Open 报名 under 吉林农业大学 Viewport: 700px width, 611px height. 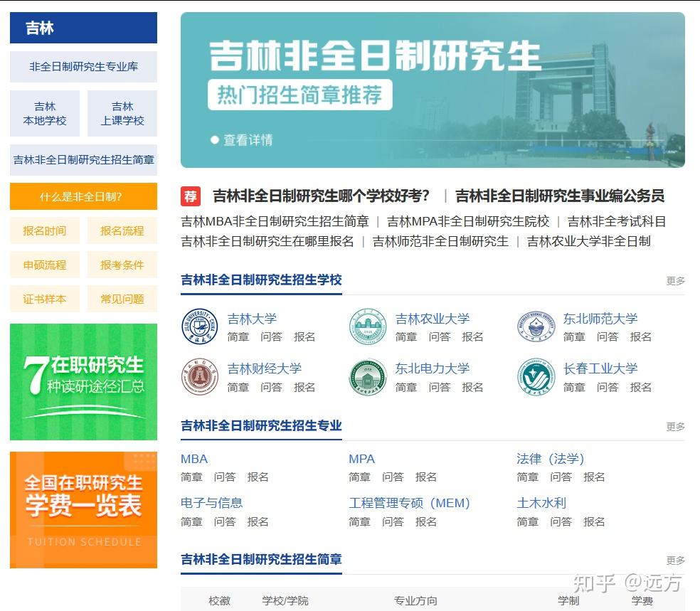(473, 337)
